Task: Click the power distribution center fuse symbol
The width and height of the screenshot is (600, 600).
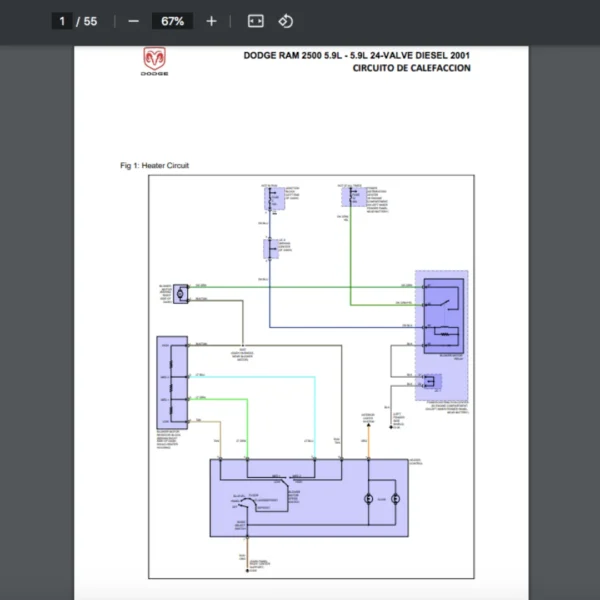Action: click(345, 197)
